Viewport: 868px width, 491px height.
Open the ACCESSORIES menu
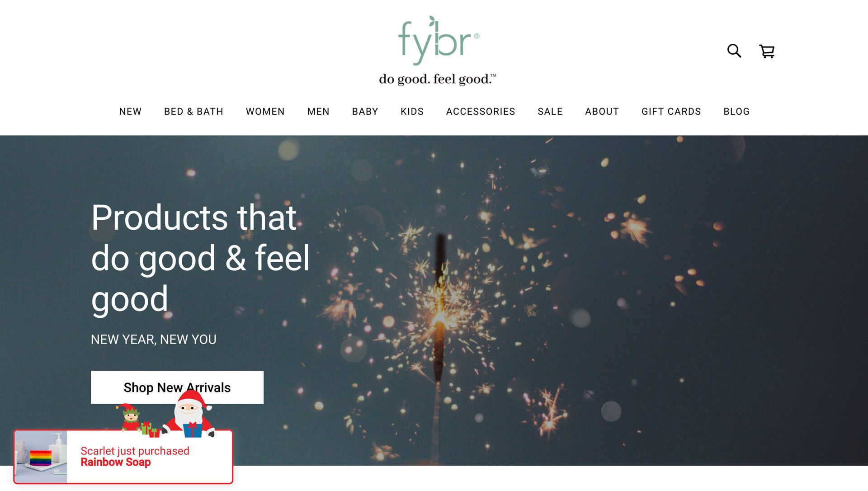click(x=481, y=112)
